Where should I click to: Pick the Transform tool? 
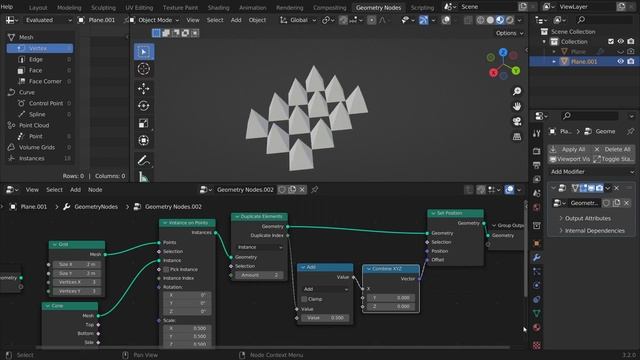143,140
